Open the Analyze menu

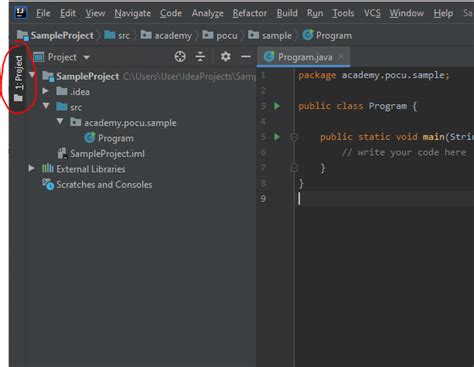pyautogui.click(x=207, y=13)
